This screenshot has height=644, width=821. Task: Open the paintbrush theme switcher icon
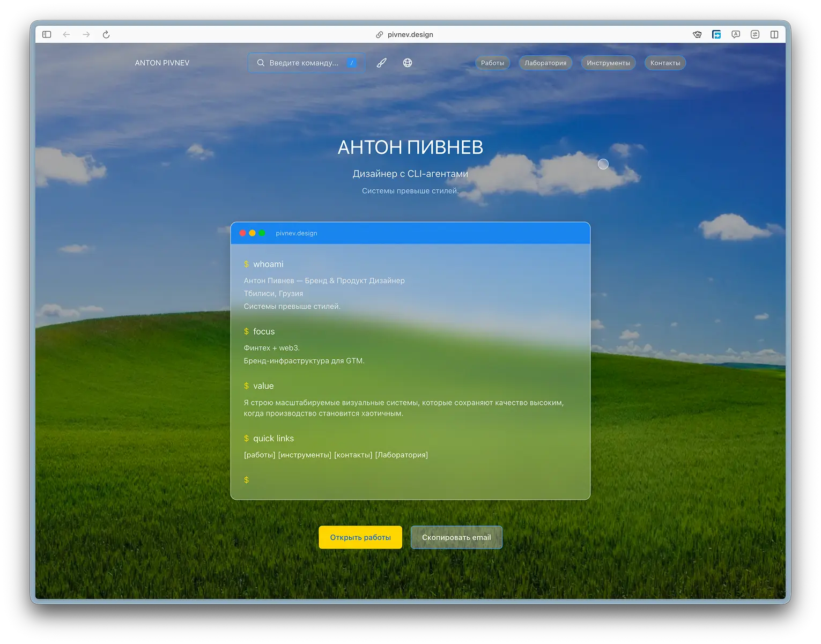[x=381, y=63]
